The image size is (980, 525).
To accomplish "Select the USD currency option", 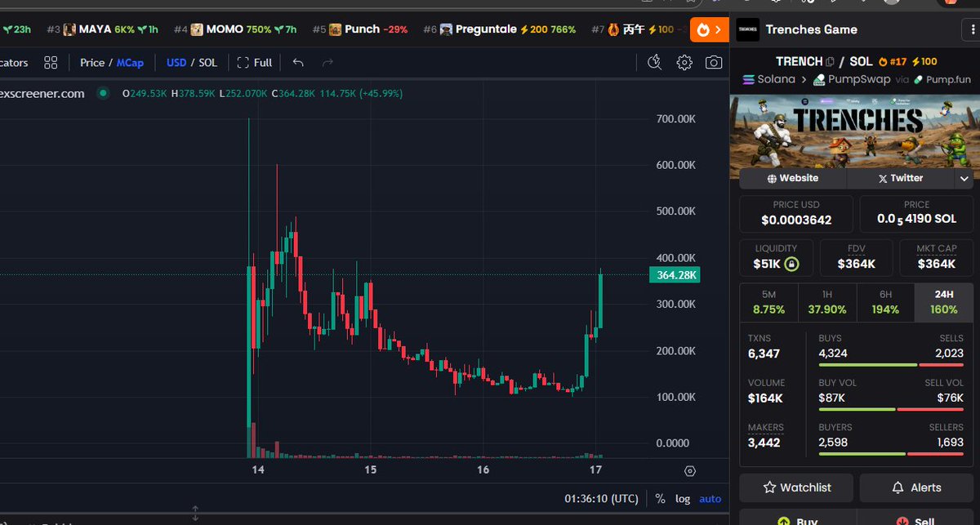I will pyautogui.click(x=176, y=62).
